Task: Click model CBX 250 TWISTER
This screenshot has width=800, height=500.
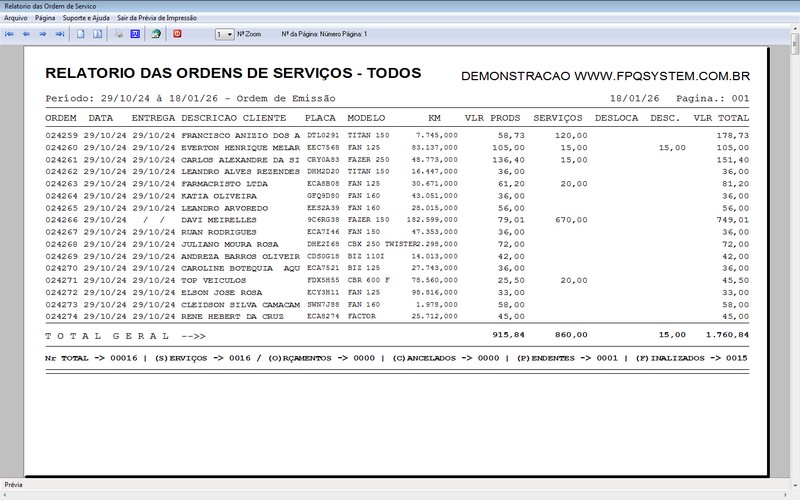Action: click(383, 244)
